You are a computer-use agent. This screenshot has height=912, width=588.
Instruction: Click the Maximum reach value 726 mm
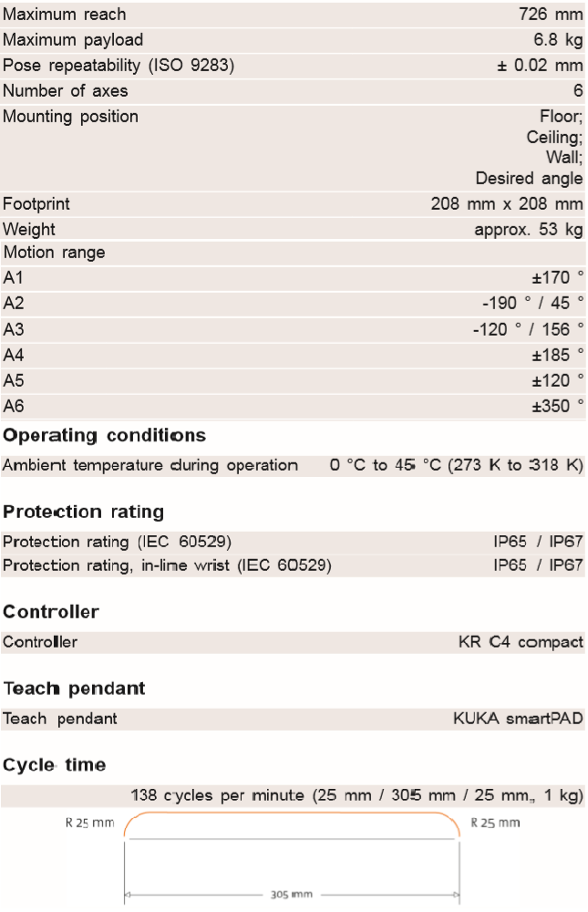click(550, 15)
